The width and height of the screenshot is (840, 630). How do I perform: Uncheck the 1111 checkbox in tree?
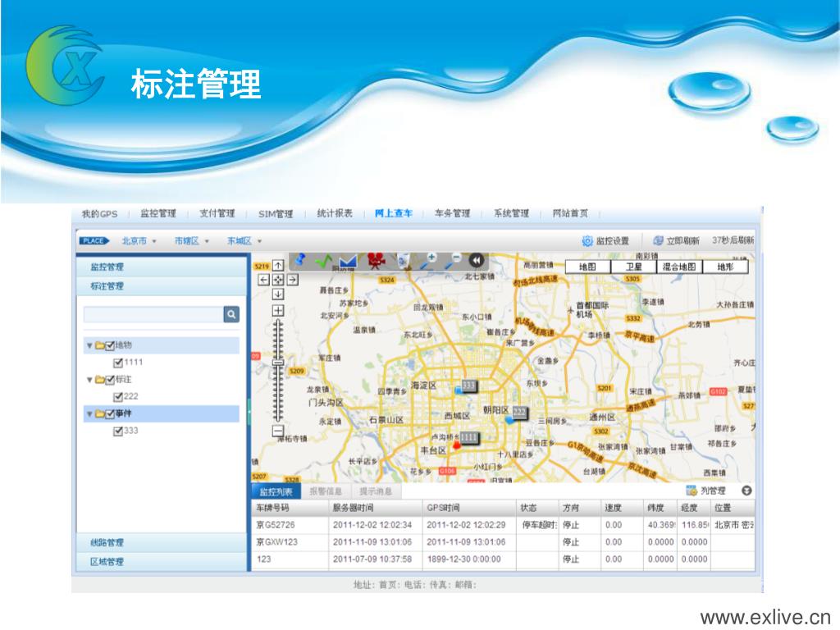[x=118, y=363]
